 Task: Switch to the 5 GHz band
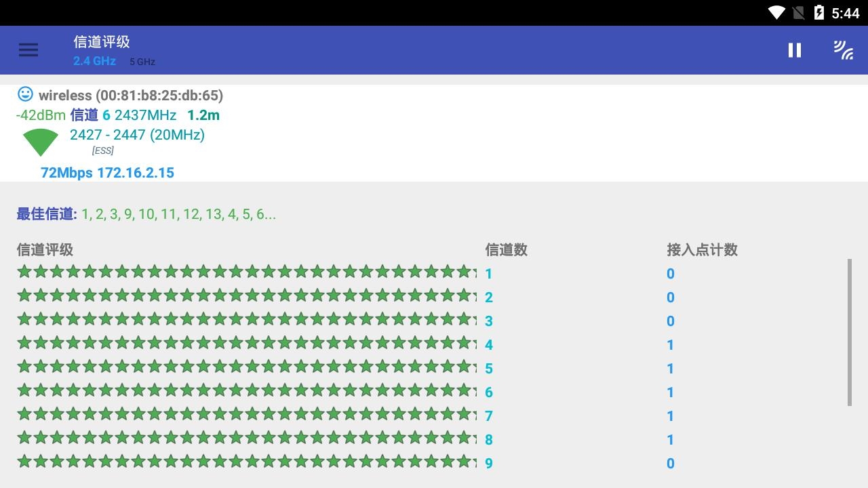142,62
